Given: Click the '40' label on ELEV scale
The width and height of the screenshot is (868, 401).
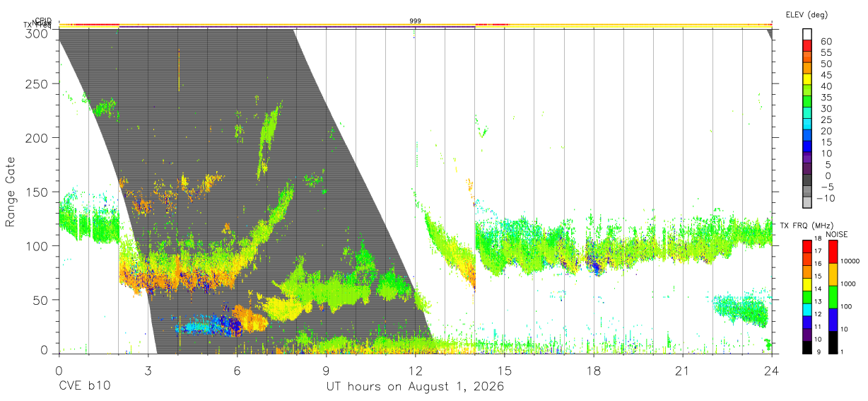Looking at the screenshot, I should [x=825, y=86].
